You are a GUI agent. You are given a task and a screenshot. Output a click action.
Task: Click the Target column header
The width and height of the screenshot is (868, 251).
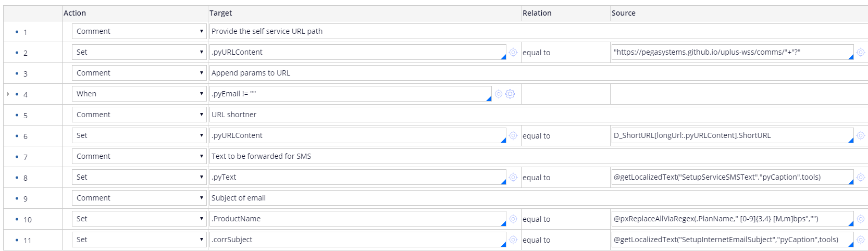tap(221, 13)
